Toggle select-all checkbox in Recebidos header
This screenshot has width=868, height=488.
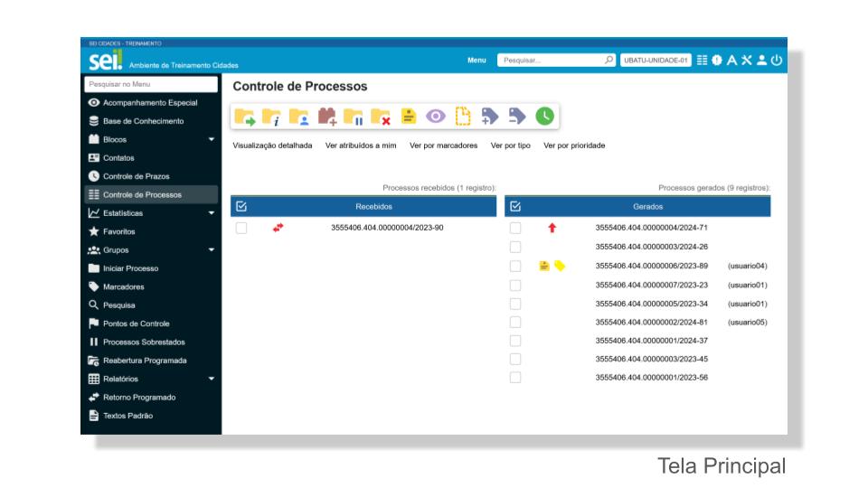coord(241,206)
